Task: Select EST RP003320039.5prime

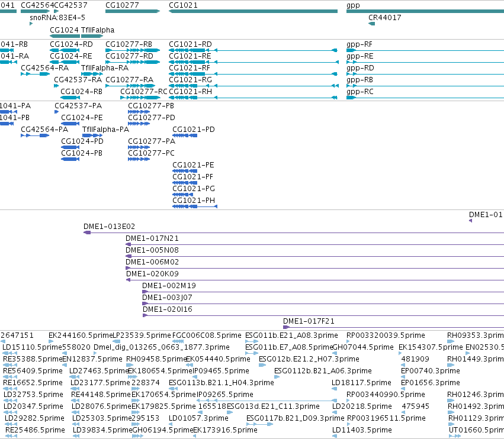Action: 386,335
